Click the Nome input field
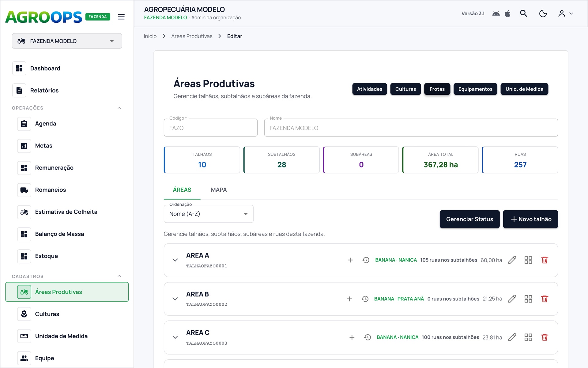 (411, 128)
